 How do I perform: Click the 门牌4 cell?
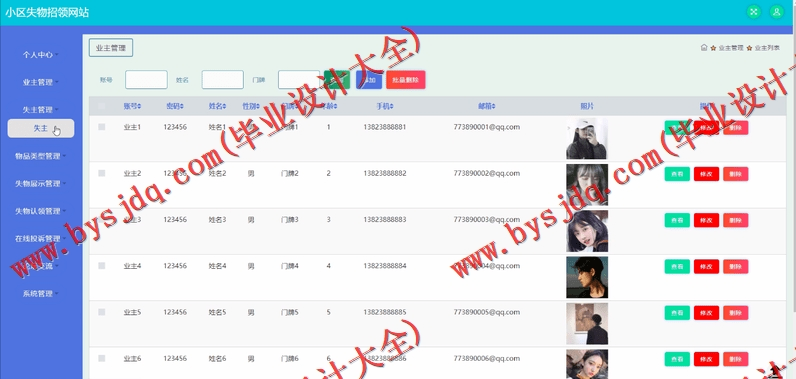click(x=290, y=266)
